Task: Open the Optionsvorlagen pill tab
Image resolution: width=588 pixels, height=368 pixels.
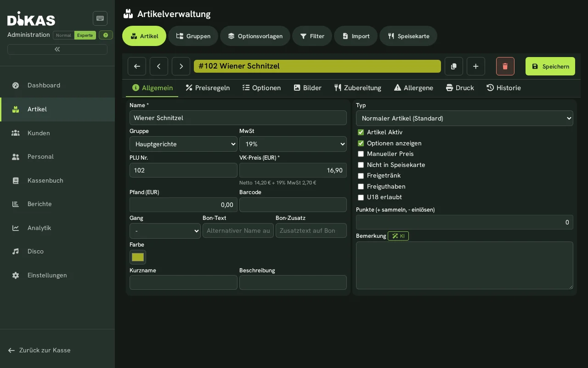Action: (255, 36)
